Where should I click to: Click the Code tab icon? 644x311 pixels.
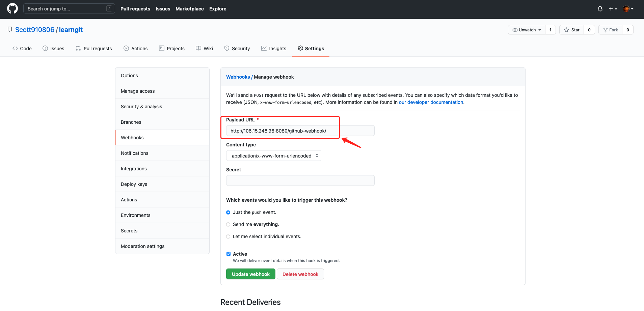(15, 48)
